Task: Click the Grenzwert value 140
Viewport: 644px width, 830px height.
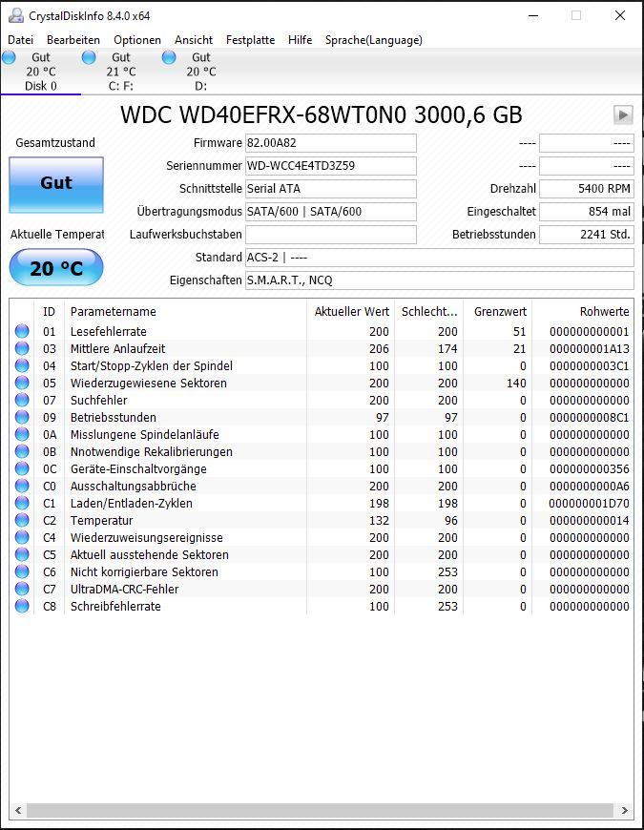Action: [516, 383]
